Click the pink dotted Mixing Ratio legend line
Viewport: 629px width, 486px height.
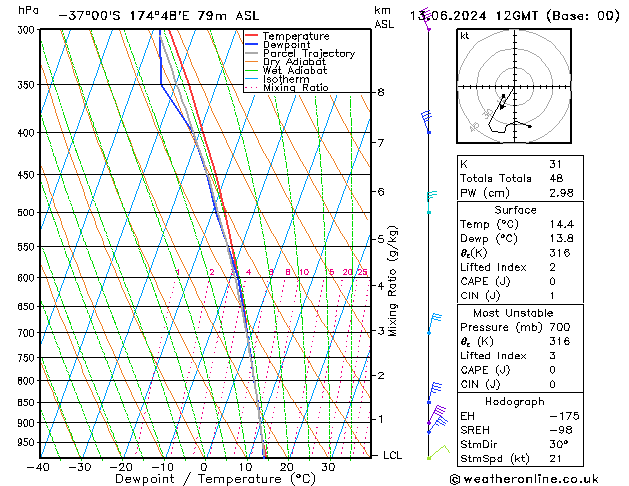pos(252,87)
